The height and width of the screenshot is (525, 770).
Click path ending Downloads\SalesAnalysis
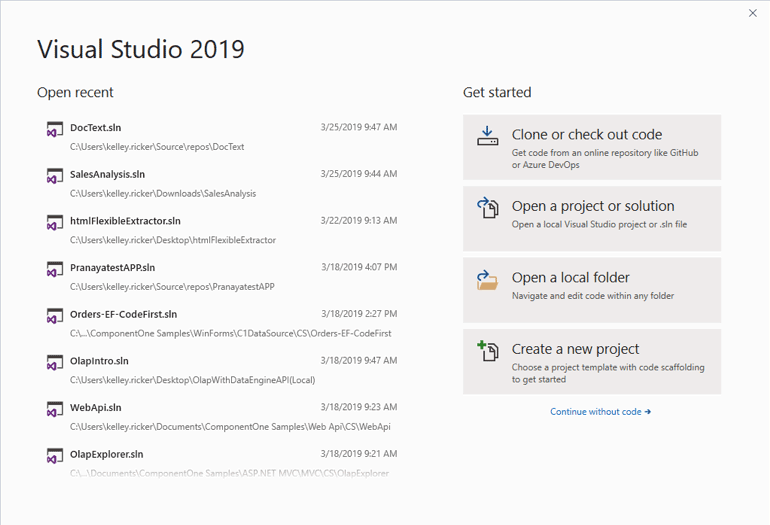tap(163, 193)
